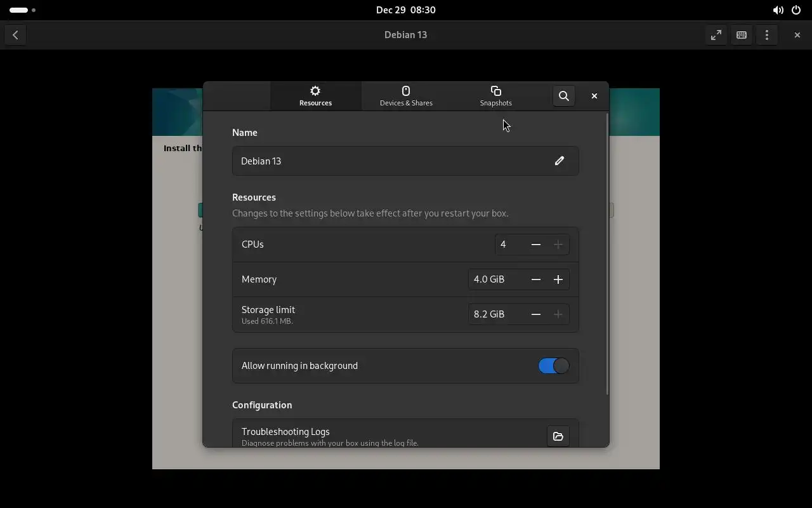Screen dimensions: 812x508
Task: Open the three-dot menu in header
Action: pos(767,35)
